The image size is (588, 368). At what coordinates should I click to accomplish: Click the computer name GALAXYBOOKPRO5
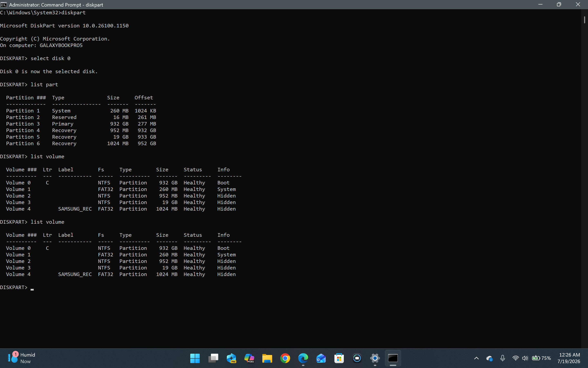(x=61, y=45)
